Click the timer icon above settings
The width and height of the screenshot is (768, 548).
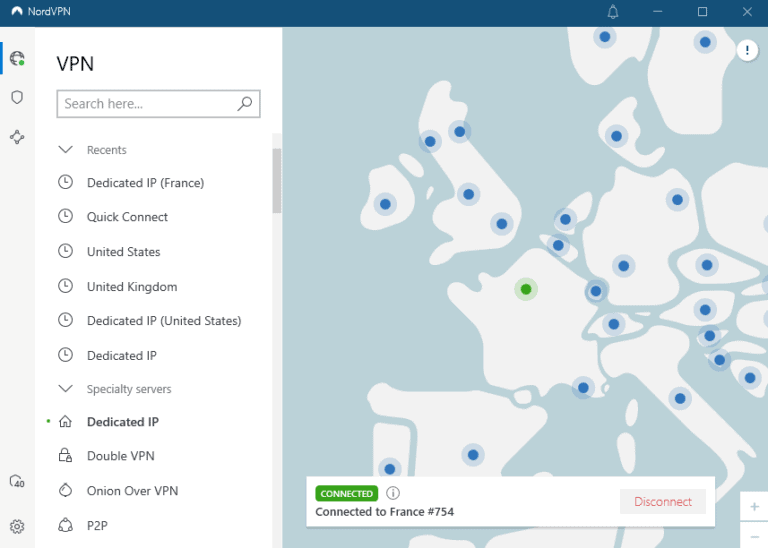17,482
